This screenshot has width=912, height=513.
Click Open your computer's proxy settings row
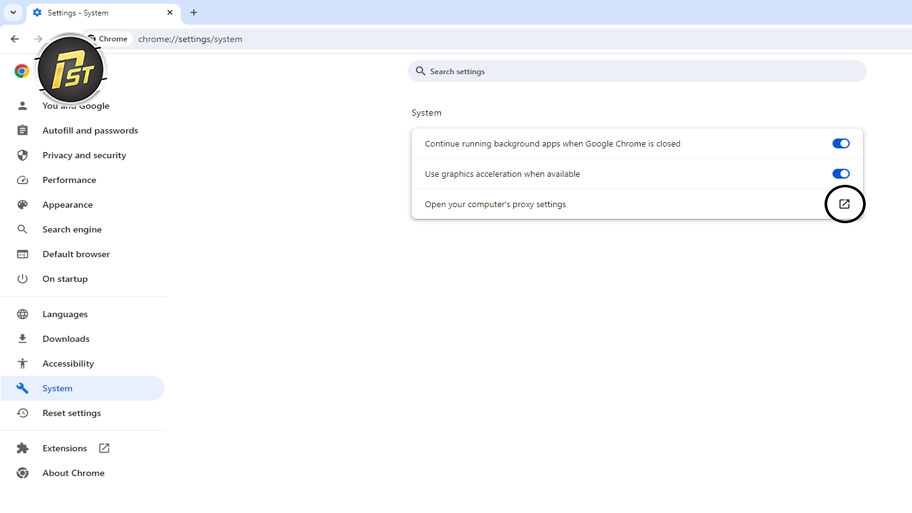coord(637,204)
